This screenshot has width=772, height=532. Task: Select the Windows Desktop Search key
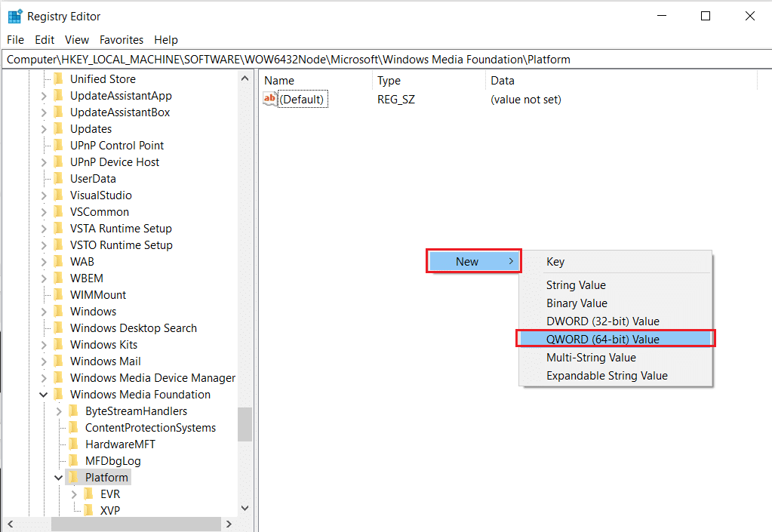(x=134, y=328)
